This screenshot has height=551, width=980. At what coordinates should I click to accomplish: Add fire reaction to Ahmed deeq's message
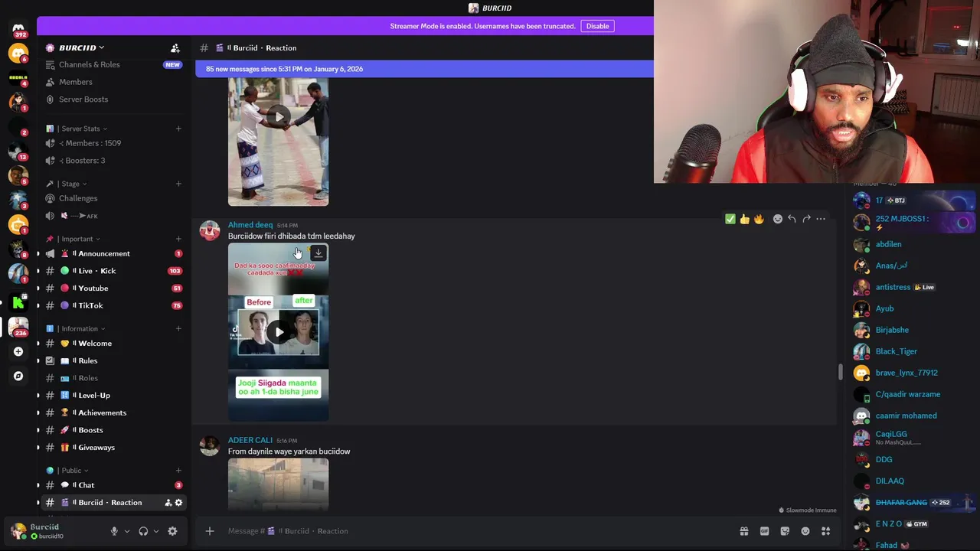click(759, 219)
